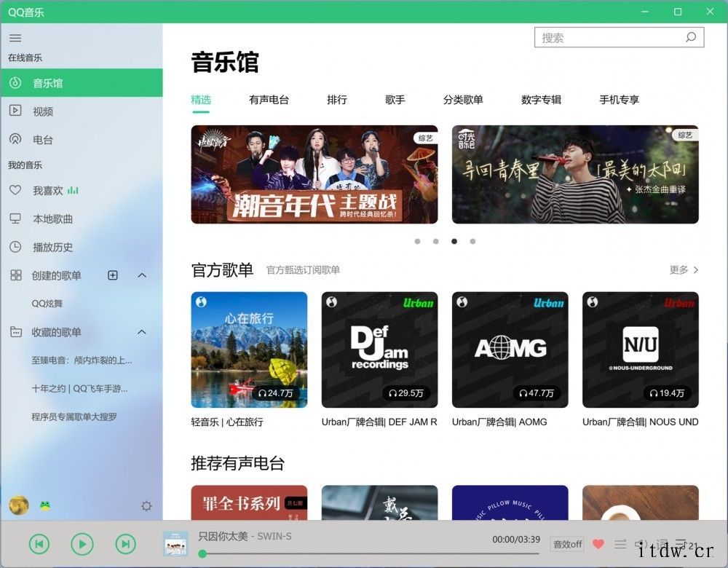Screen dimensions: 728x568
Task: Open the 电台 radio section
Action: pyautogui.click(x=82, y=139)
